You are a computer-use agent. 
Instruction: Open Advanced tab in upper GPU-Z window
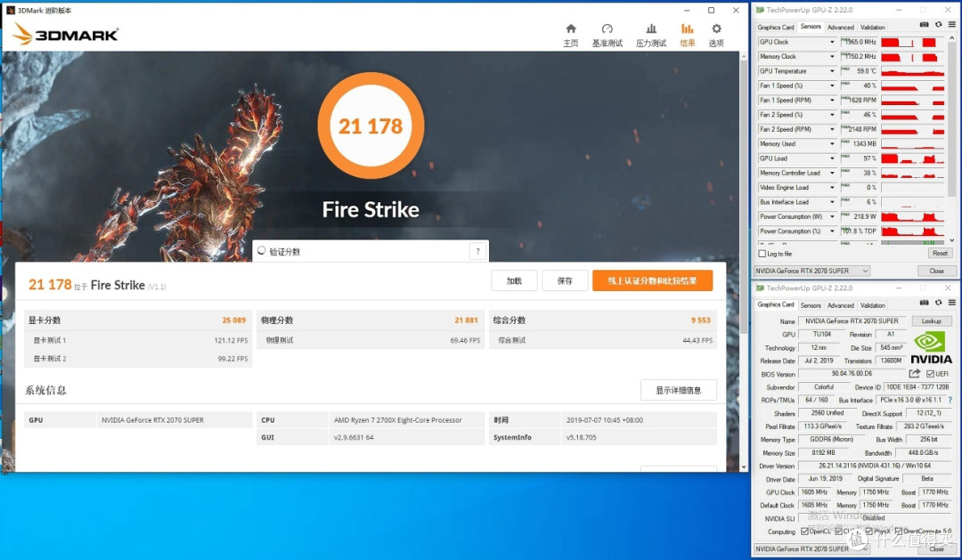click(x=841, y=27)
